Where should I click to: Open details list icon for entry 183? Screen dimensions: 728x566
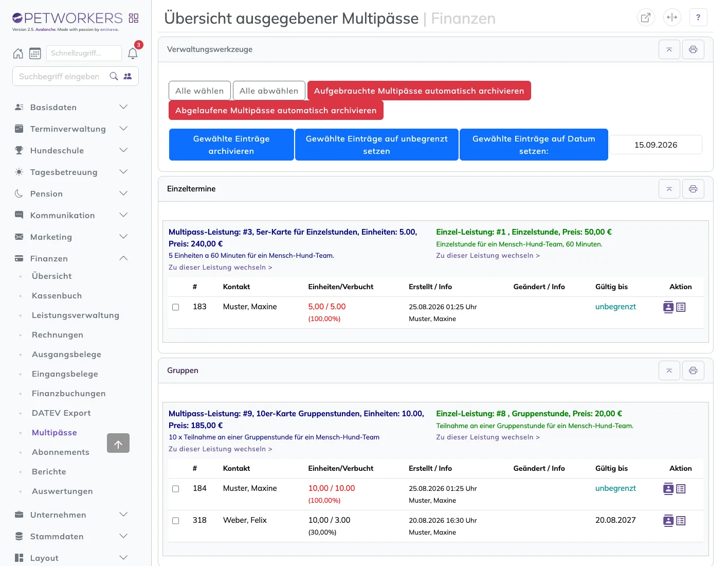[x=681, y=307]
